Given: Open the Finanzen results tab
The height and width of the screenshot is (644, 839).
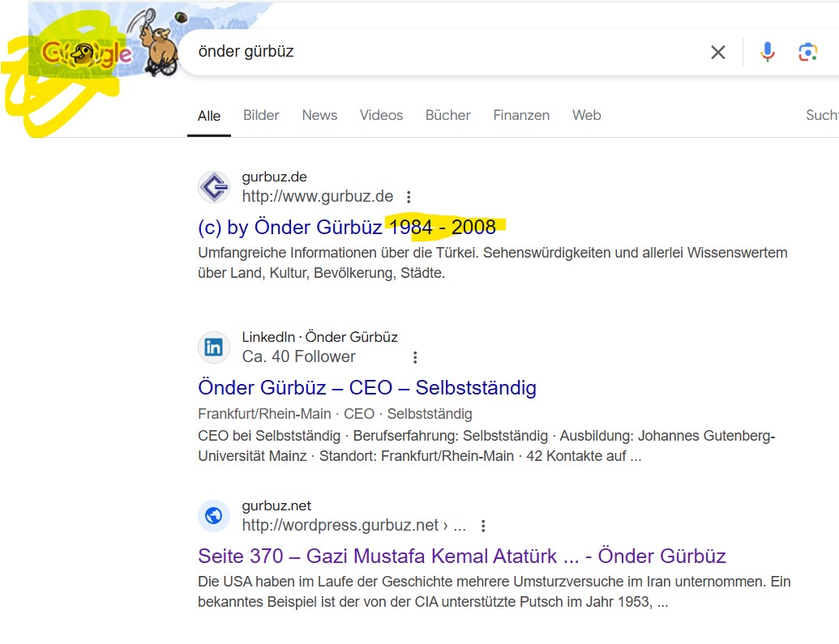Looking at the screenshot, I should click(521, 115).
